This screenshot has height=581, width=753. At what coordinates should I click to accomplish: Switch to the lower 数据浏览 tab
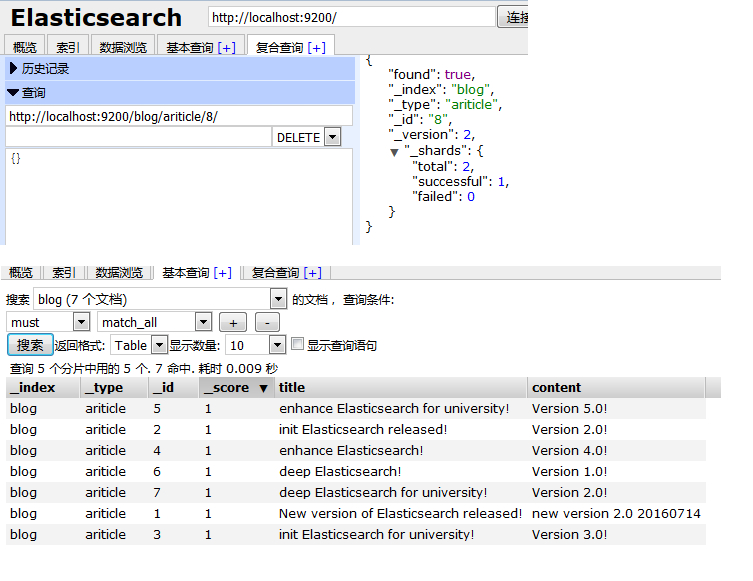119,273
